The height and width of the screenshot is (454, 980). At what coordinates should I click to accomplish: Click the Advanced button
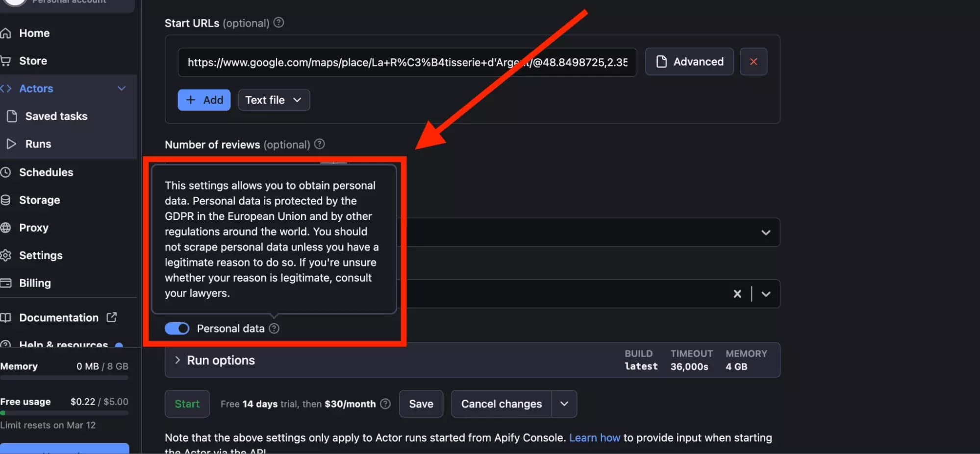688,61
